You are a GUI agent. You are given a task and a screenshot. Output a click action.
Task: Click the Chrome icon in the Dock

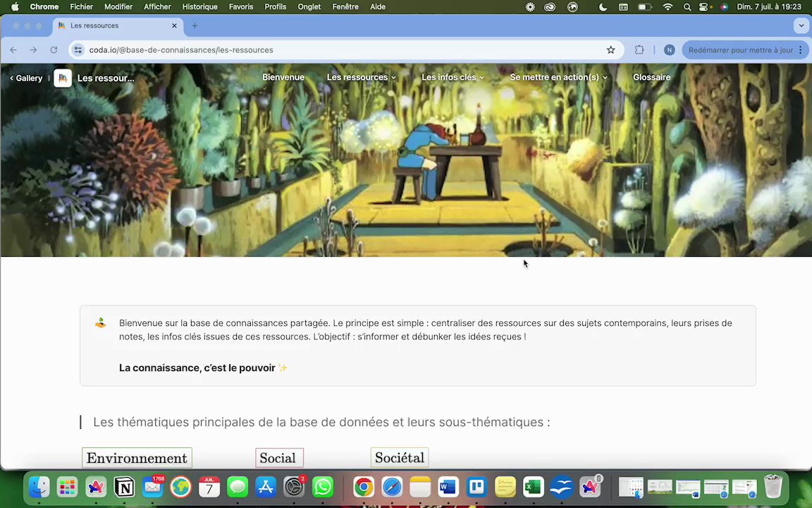tap(364, 488)
